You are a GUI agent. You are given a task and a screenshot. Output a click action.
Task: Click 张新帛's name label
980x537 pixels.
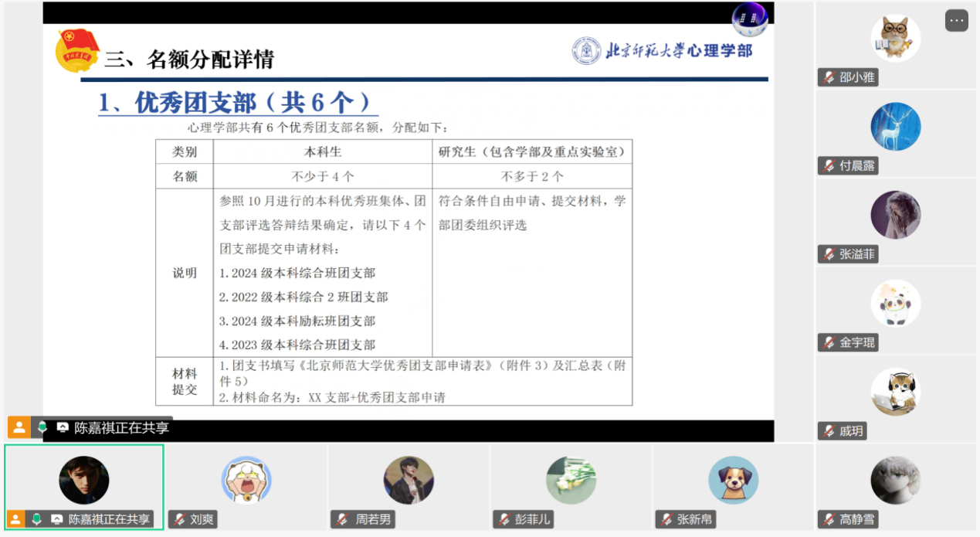[x=694, y=520]
